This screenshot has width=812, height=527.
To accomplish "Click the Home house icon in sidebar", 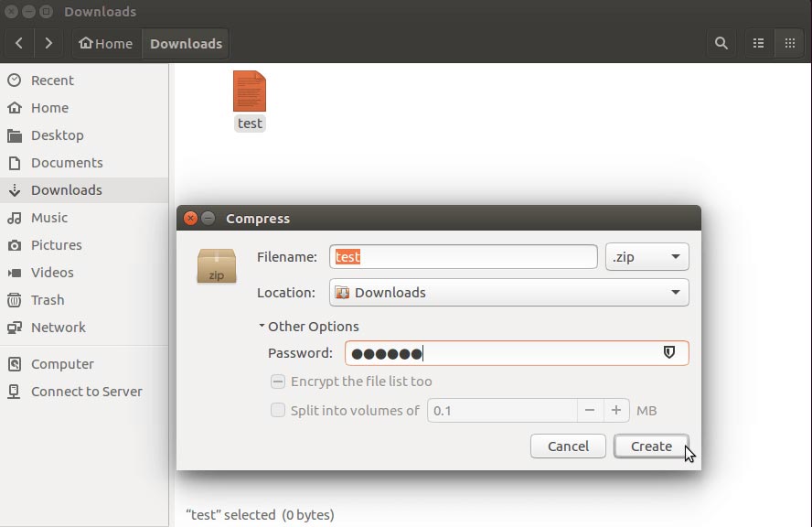I will pos(15,107).
